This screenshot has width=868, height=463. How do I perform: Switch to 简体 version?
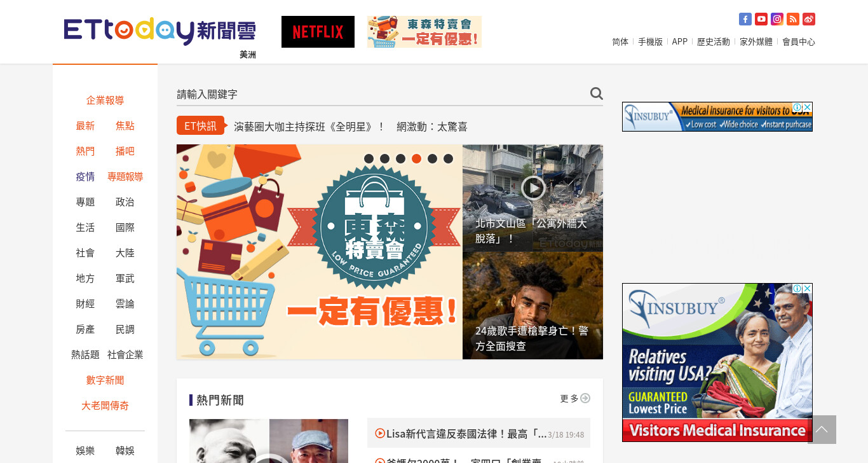pyautogui.click(x=620, y=42)
